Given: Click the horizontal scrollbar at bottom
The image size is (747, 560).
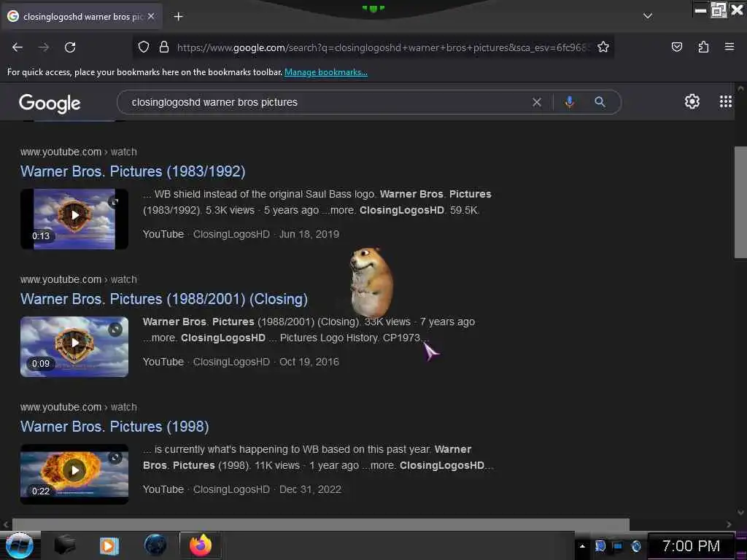Looking at the screenshot, I should (321, 524).
